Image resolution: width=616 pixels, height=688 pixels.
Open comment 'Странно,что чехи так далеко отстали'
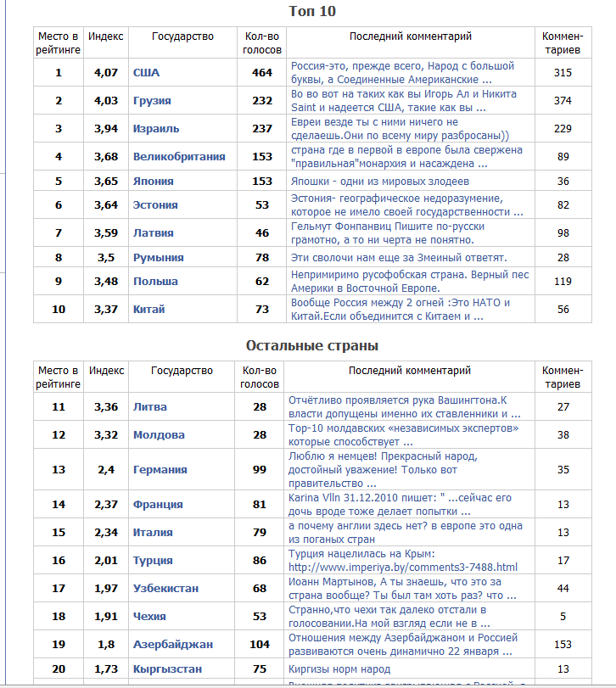pos(389,617)
